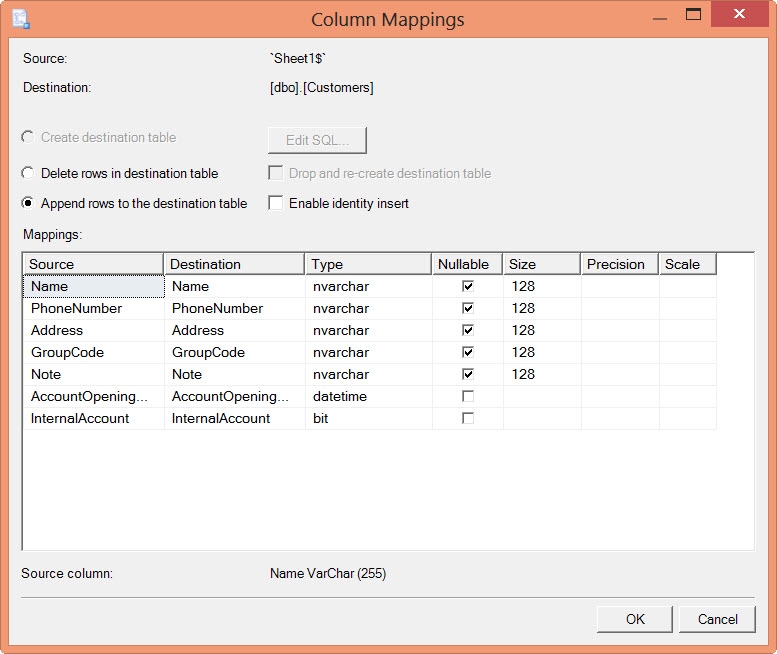Click the Name VarChar (255) source column text
The image size is (777, 654).
328,573
